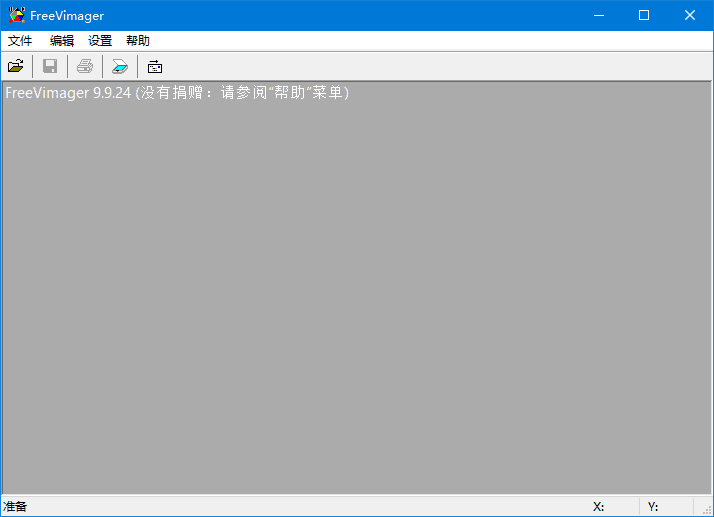
Task: Open the 文件 menu
Action: pyautogui.click(x=20, y=41)
